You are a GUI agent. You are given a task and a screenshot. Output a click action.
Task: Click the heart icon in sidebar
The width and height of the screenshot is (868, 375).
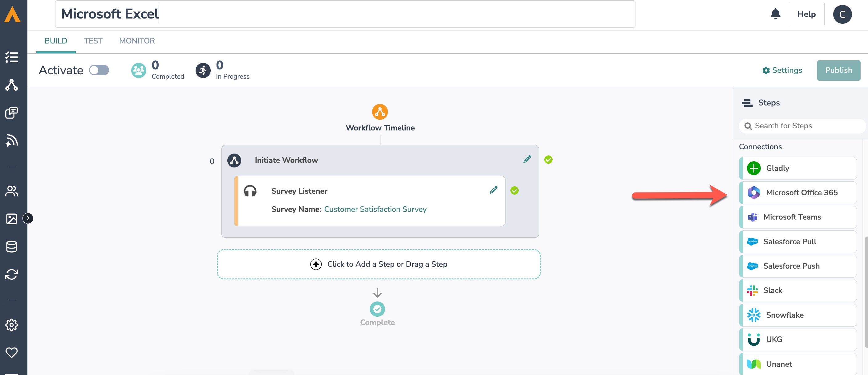pos(12,352)
